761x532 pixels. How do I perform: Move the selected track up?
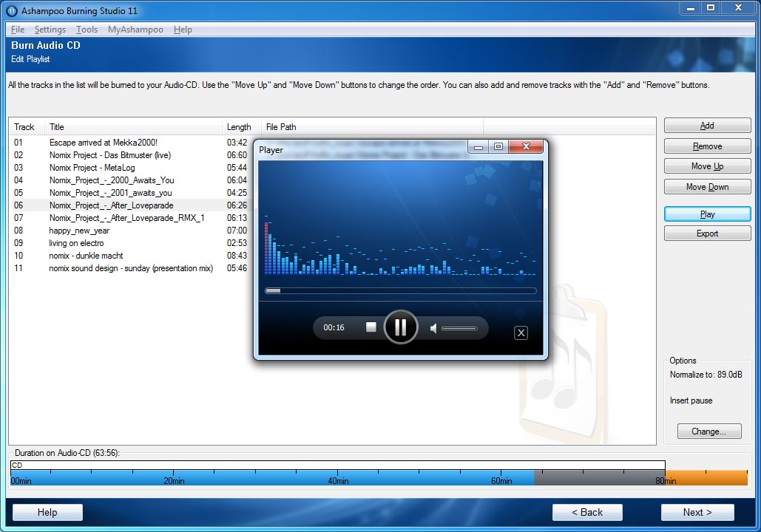click(707, 166)
